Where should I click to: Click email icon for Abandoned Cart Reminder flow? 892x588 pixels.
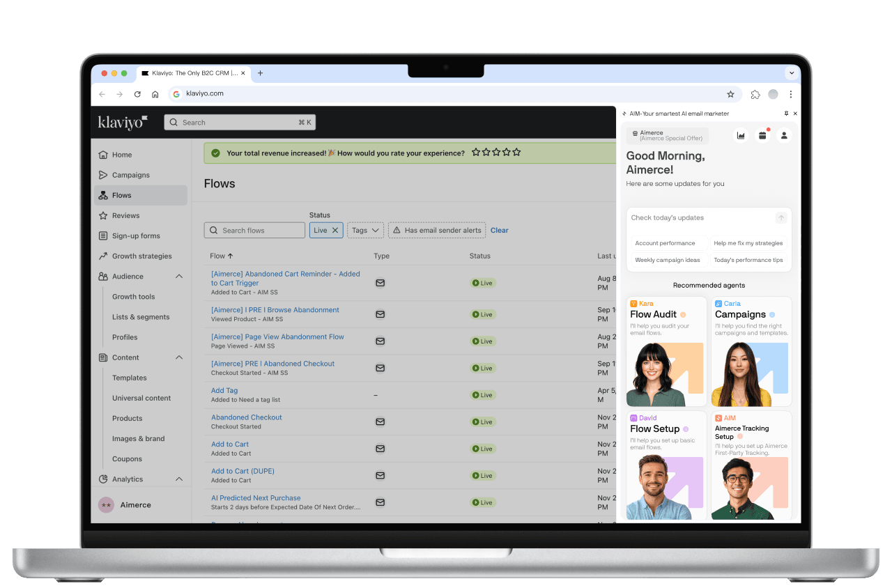point(380,283)
